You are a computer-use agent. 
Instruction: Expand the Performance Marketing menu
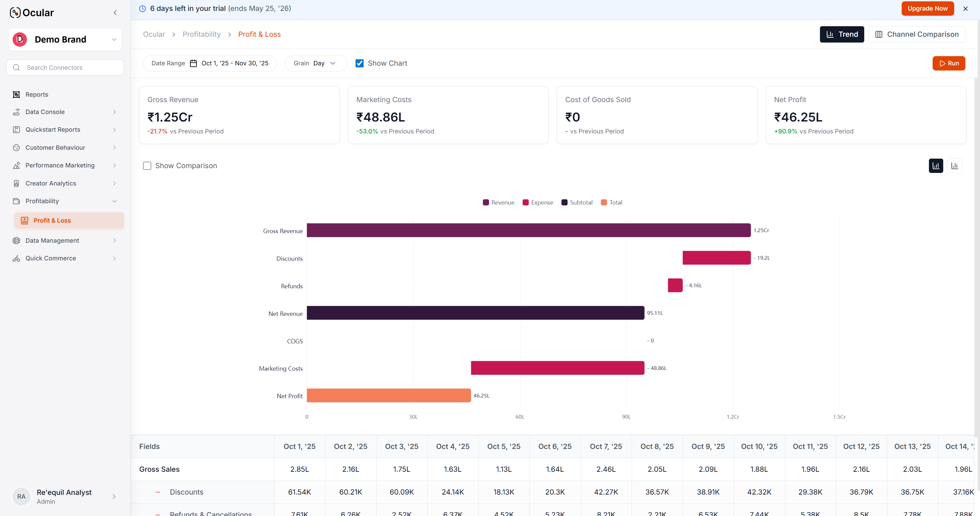pyautogui.click(x=114, y=165)
